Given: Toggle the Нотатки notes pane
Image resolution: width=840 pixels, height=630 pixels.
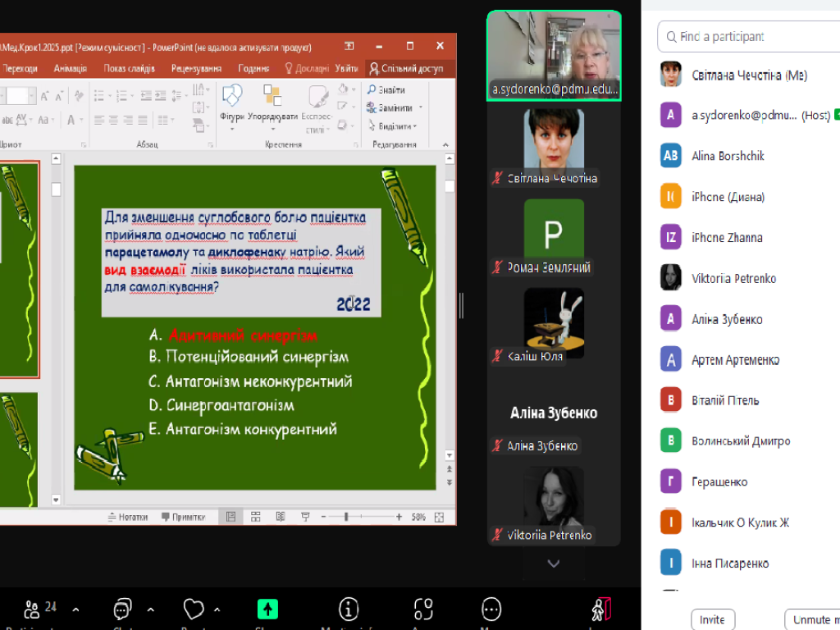Looking at the screenshot, I should tap(127, 517).
